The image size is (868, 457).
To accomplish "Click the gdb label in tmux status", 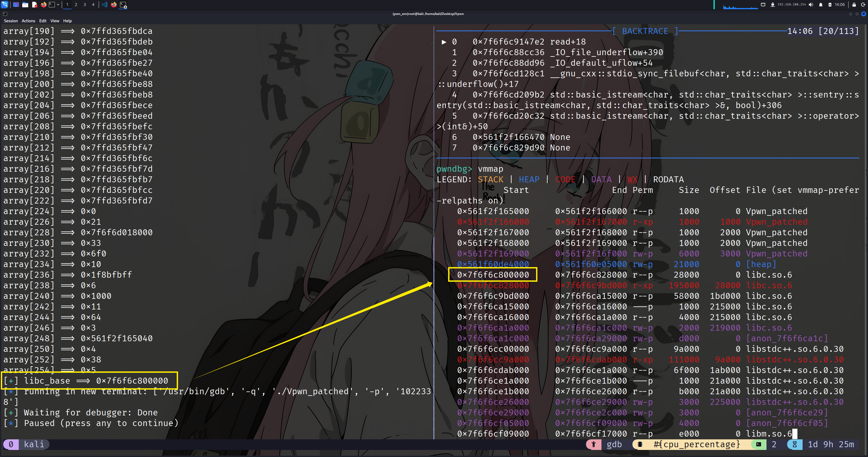I will [x=614, y=445].
